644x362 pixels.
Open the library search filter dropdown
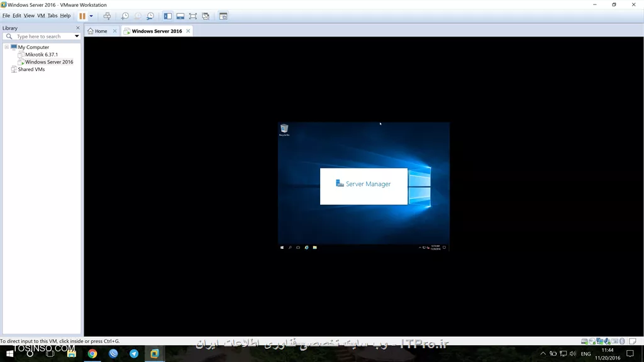pyautogui.click(x=77, y=36)
